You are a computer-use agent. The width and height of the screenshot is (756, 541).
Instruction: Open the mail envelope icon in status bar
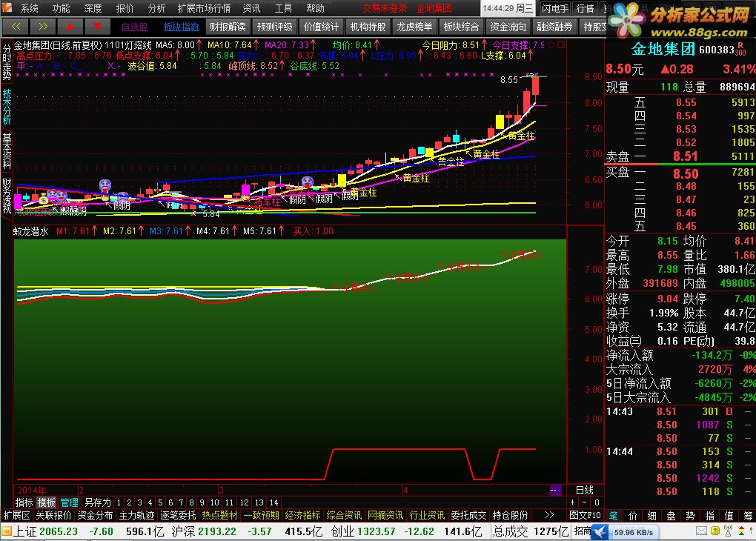pos(701,531)
